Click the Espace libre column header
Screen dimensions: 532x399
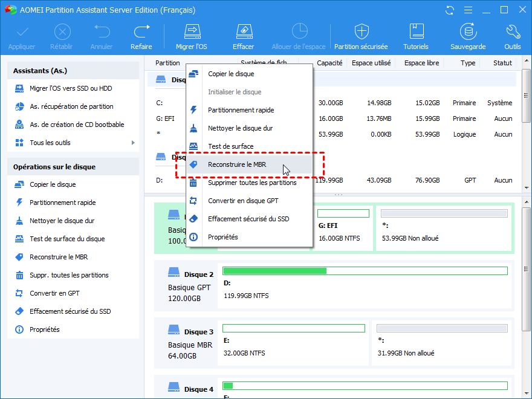(x=422, y=63)
